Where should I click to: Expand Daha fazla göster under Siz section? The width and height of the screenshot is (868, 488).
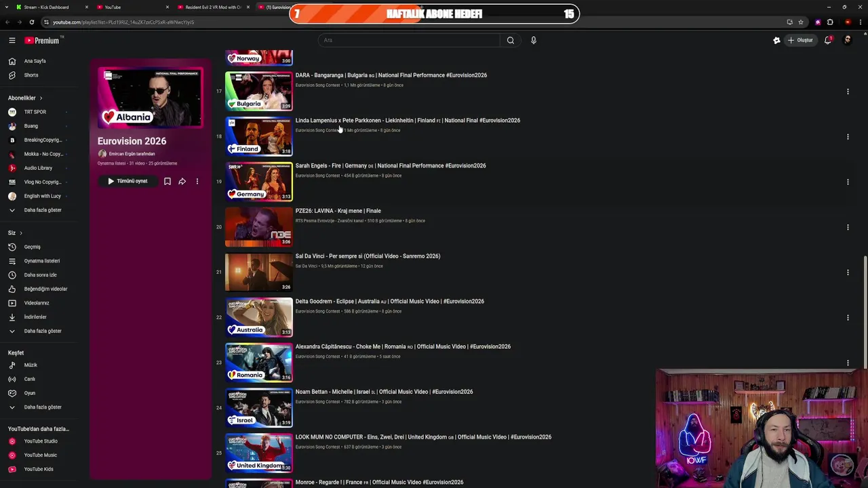pos(43,331)
